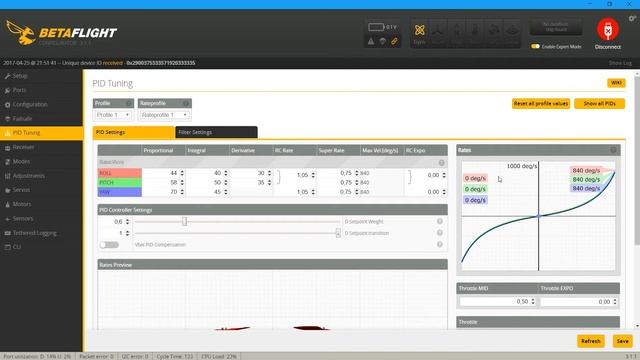Click the green PITCH color label

pos(120,182)
